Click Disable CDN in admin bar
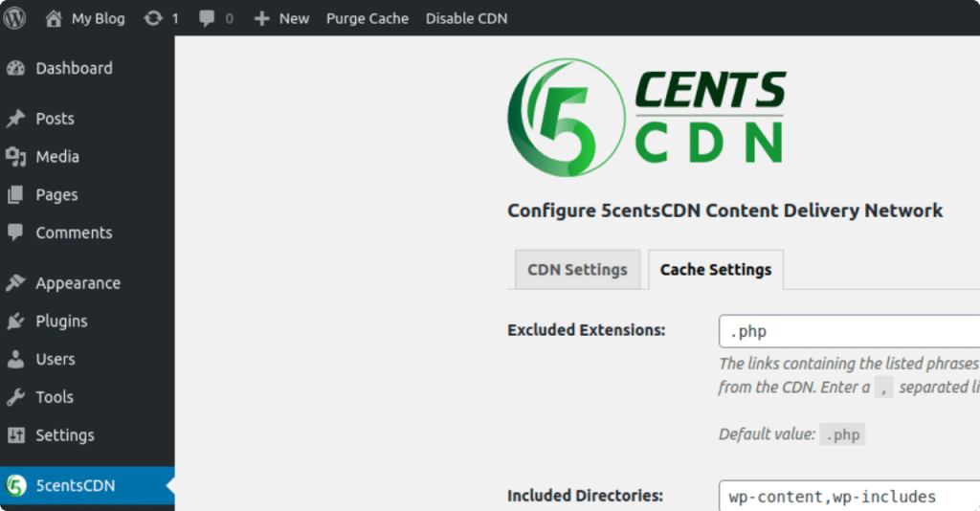The height and width of the screenshot is (511, 980). click(x=466, y=19)
